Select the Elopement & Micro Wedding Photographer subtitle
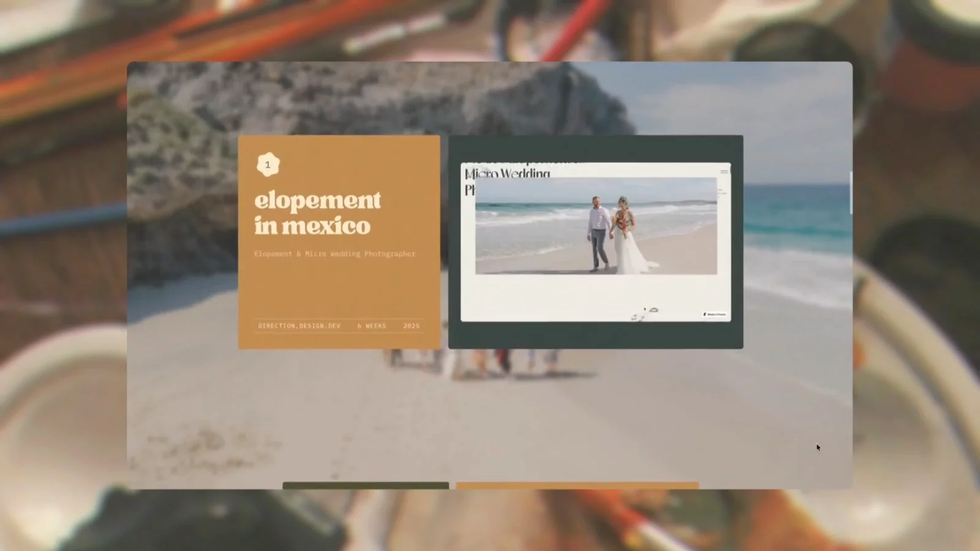Screen dimensions: 980x551 pos(334,253)
